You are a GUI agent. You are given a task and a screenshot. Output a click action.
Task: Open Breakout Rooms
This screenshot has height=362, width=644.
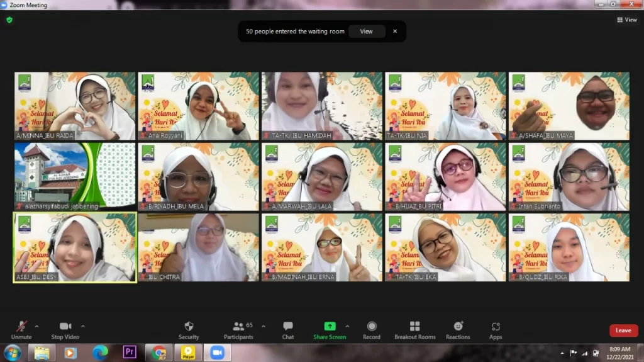click(x=415, y=331)
